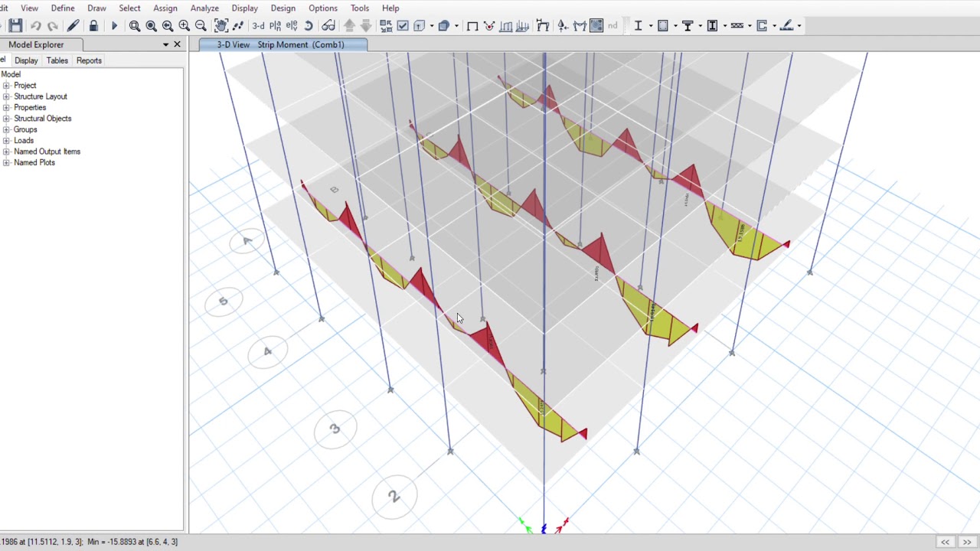The image size is (980, 551).
Task: Switch to the Tables tab in Model Explorer
Action: click(x=57, y=60)
